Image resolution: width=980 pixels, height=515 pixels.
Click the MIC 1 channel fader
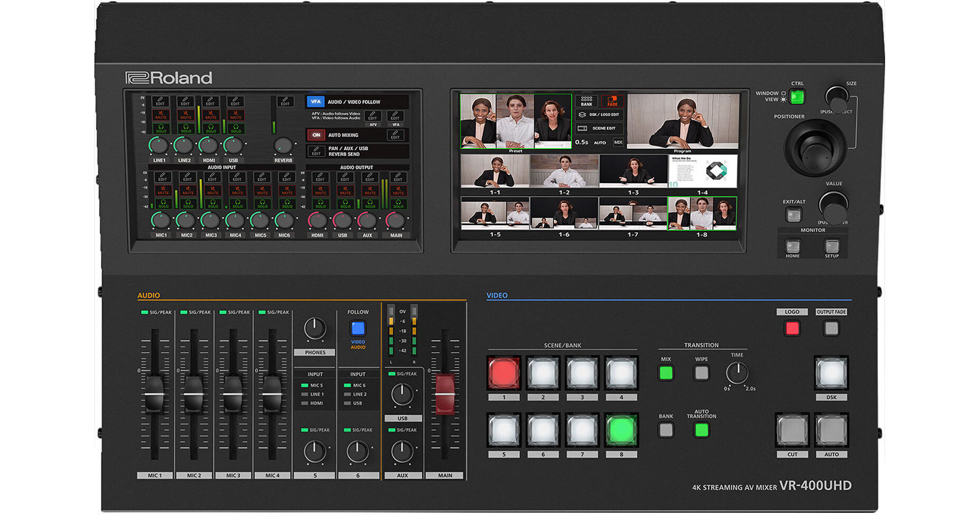coord(154,394)
